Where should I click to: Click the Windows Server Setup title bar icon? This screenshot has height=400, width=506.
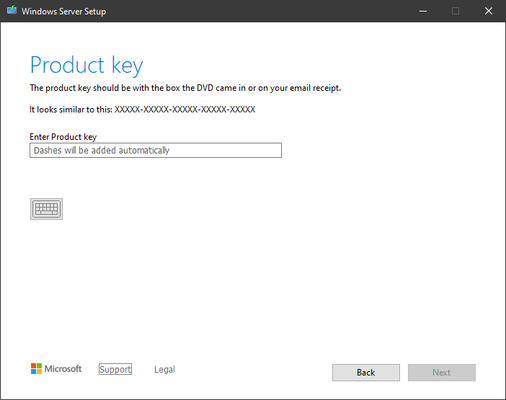12,10
